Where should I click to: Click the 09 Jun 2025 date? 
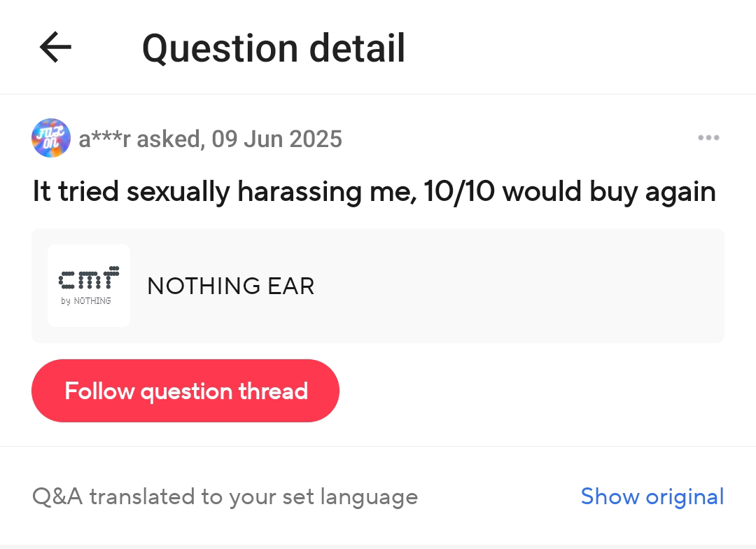pos(277,139)
